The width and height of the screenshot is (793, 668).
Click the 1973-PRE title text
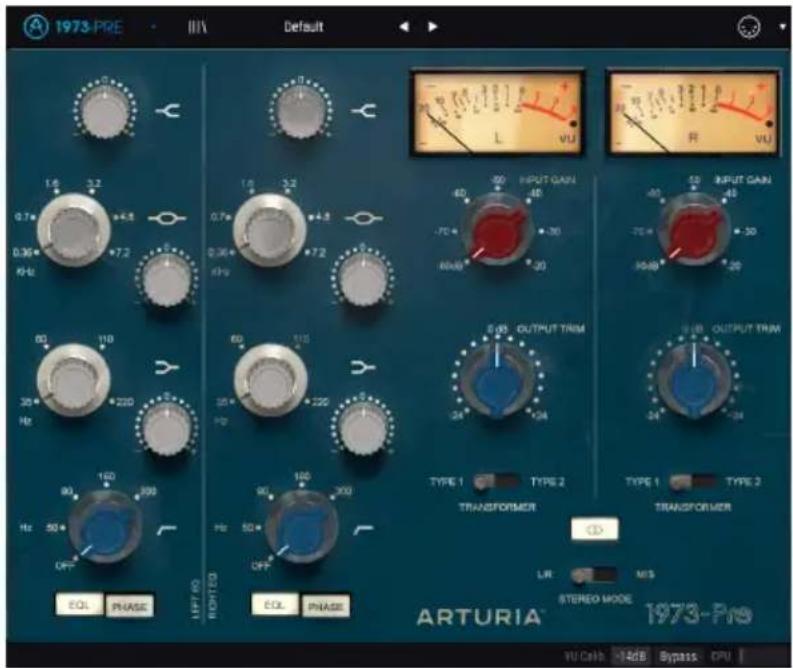click(89, 27)
